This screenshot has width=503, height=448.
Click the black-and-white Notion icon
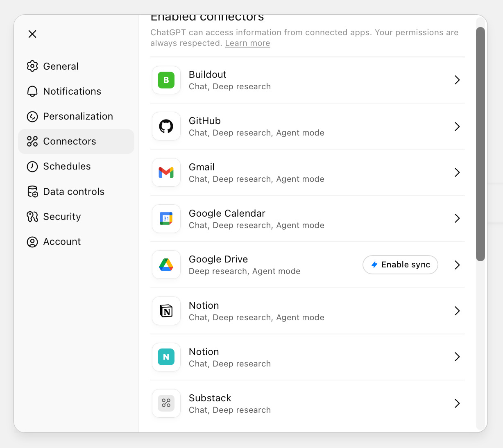point(166,311)
